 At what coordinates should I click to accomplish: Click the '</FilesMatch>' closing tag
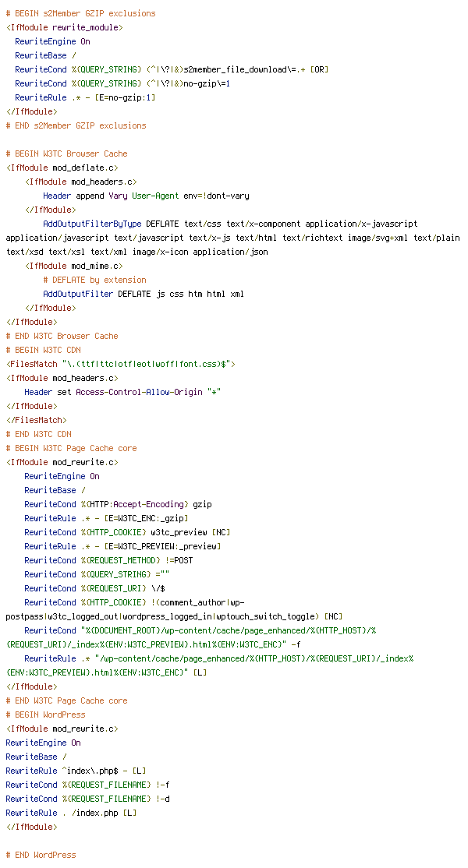tap(36, 420)
